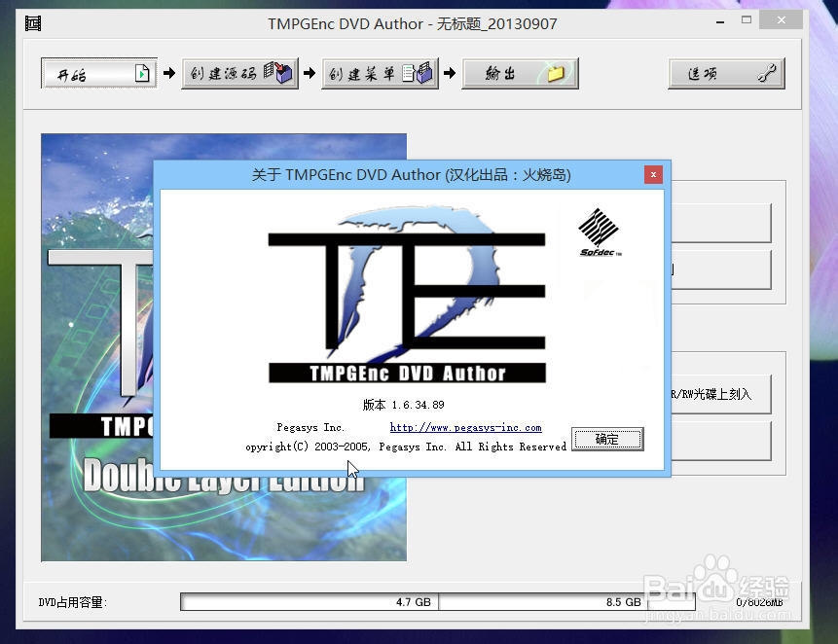
Task: Click 确定 to close the About dialog
Action: (607, 439)
